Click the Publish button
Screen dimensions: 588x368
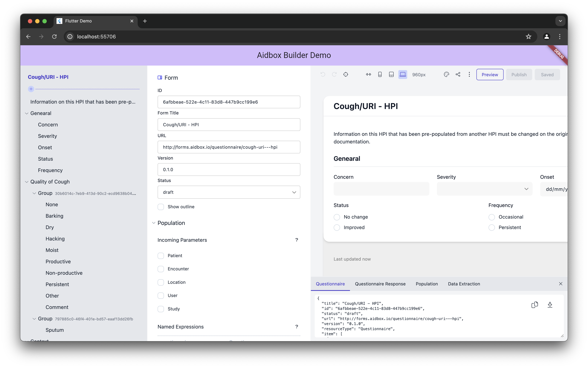(x=519, y=75)
